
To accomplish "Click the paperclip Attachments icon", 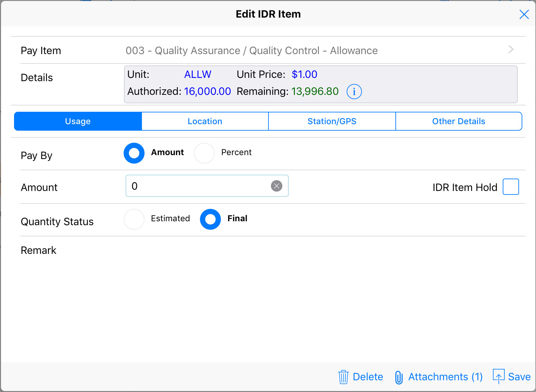I will pos(399,377).
